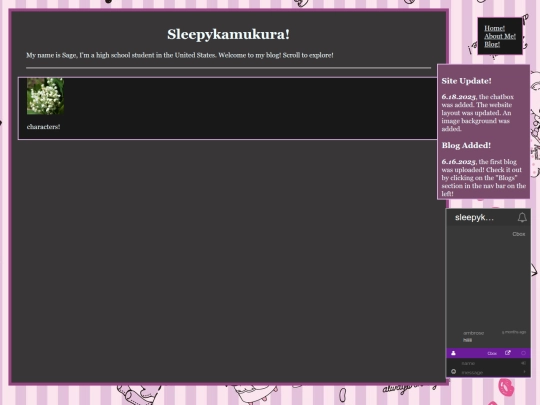The width and height of the screenshot is (540, 405).
Task: Click the 'ambrose' chat username
Action: tap(474, 333)
